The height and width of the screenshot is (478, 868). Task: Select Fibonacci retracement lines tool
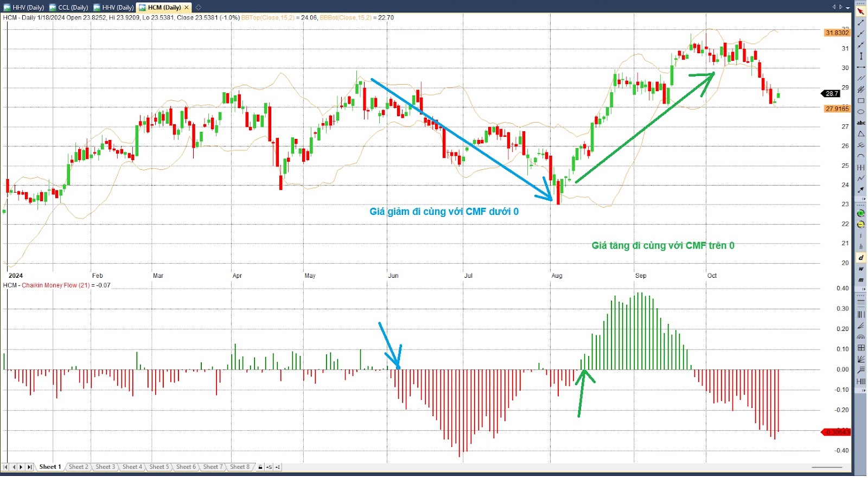861,302
